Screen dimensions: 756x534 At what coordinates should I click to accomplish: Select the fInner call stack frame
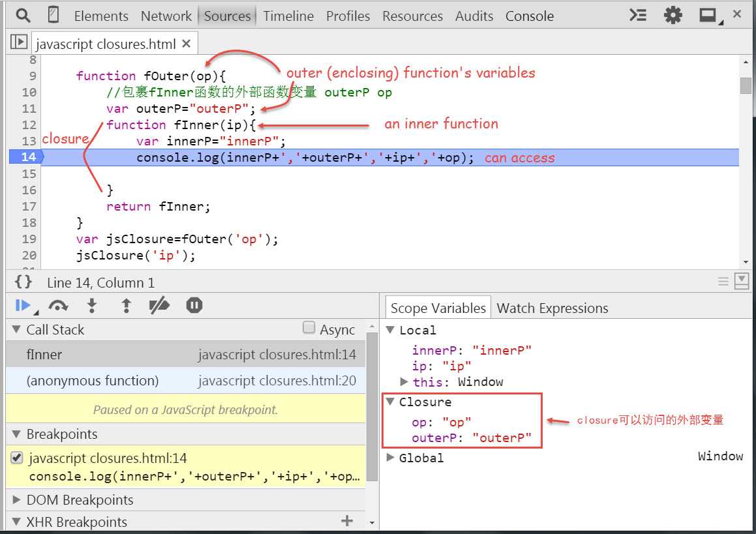(x=185, y=354)
